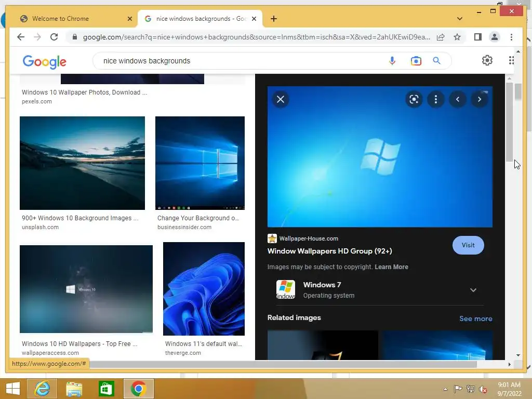Screen dimensions: 532x399
Task: Show hidden system tray icons
Action: coord(445,389)
